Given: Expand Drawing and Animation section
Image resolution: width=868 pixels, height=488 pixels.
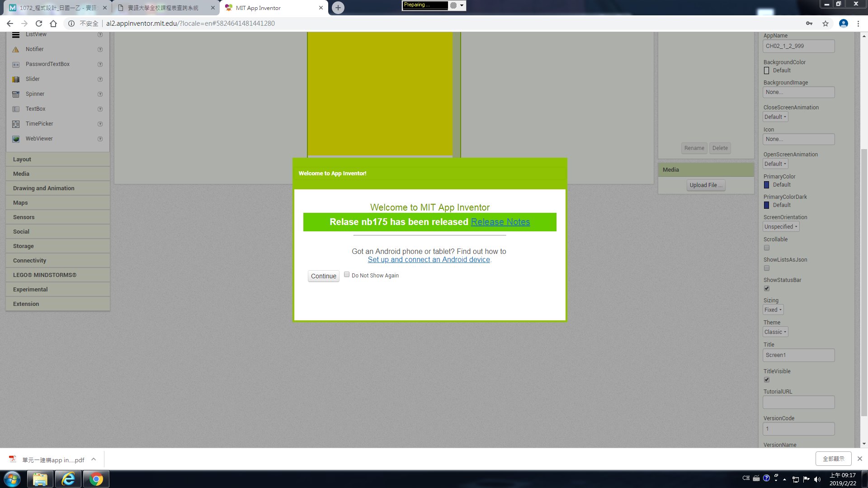Looking at the screenshot, I should tap(58, 188).
